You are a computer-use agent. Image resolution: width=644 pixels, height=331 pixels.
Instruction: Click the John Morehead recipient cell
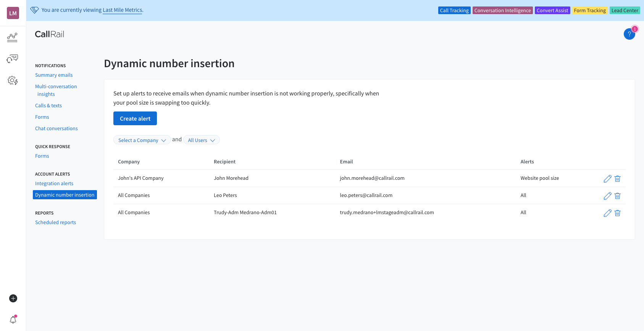pyautogui.click(x=231, y=178)
